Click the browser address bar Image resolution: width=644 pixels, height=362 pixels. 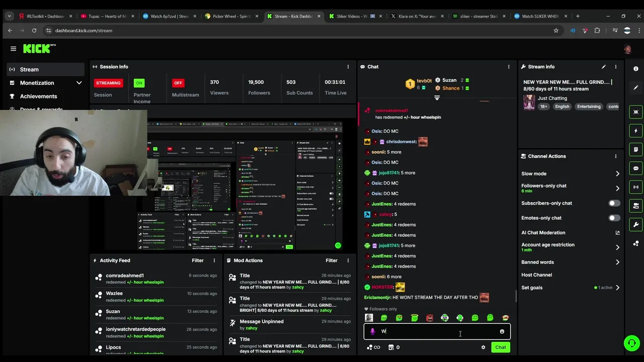click(x=302, y=30)
